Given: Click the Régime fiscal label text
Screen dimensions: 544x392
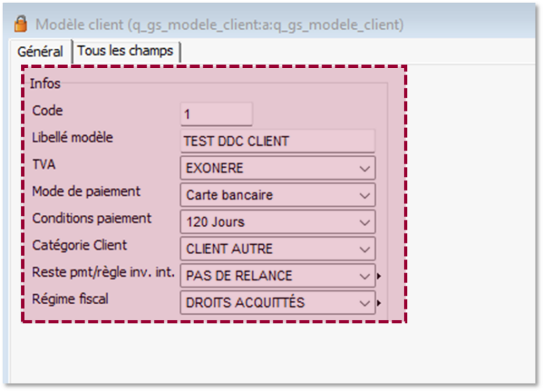Looking at the screenshot, I should [x=70, y=299].
